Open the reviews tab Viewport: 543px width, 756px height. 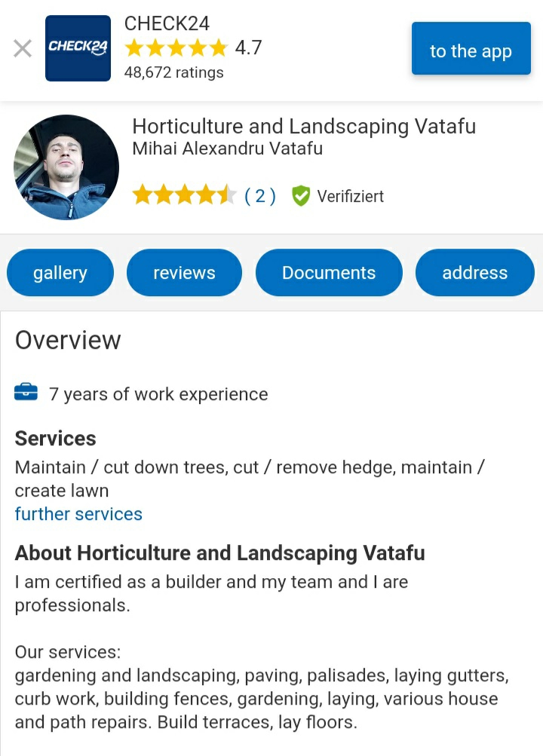click(x=184, y=273)
